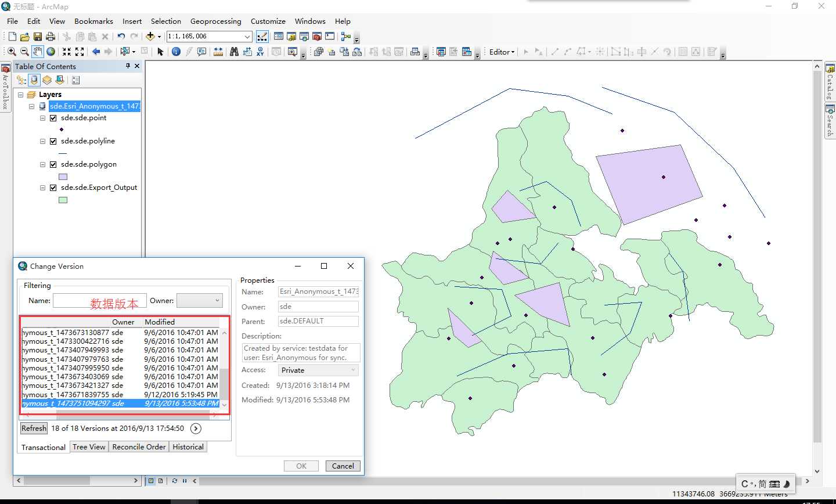Click the Refresh button in Change Version

pos(34,429)
